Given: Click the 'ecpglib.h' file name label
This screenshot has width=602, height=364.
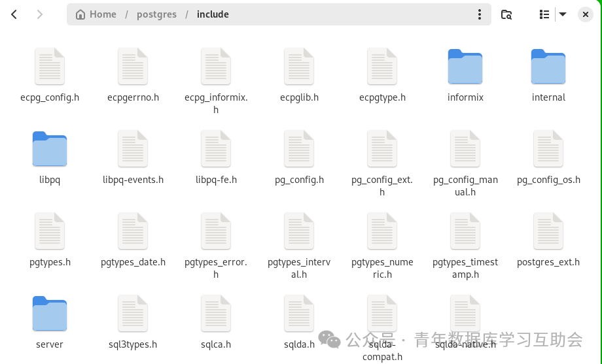Looking at the screenshot, I should pos(299,97).
